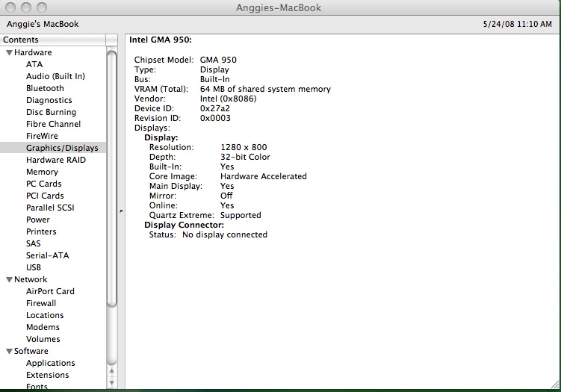Select ATA in the Hardware list

34,64
